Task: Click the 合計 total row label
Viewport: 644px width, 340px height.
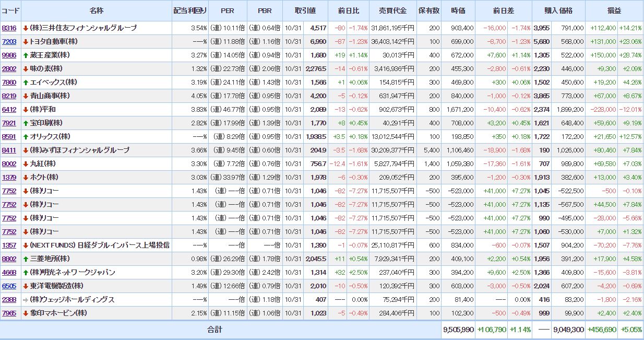Action: point(214,330)
